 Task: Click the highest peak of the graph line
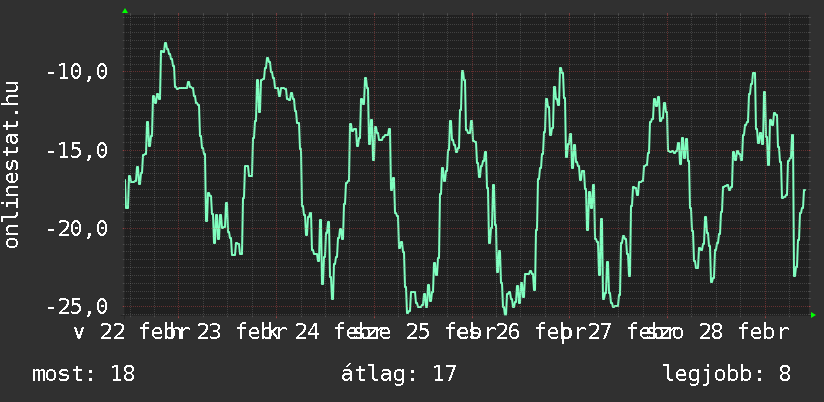166,44
